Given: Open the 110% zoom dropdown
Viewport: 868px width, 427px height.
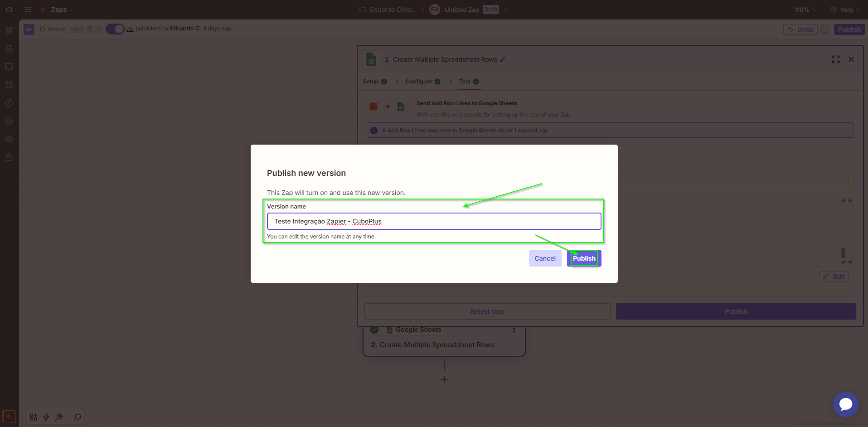Looking at the screenshot, I should pos(805,10).
